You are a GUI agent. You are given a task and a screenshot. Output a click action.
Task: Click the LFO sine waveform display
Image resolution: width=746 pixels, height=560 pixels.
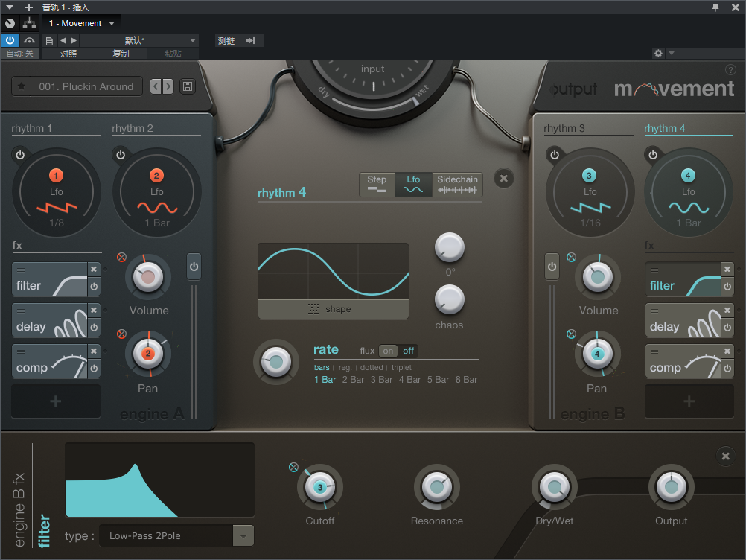(333, 271)
